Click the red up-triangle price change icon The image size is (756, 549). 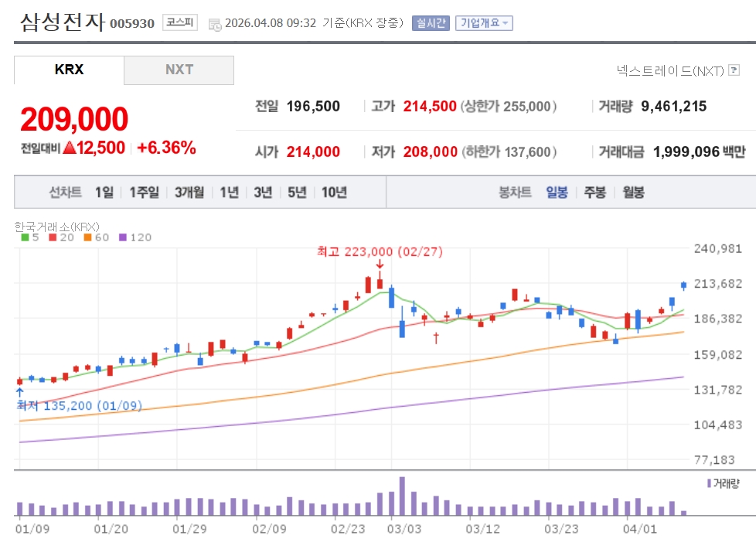click(x=69, y=148)
